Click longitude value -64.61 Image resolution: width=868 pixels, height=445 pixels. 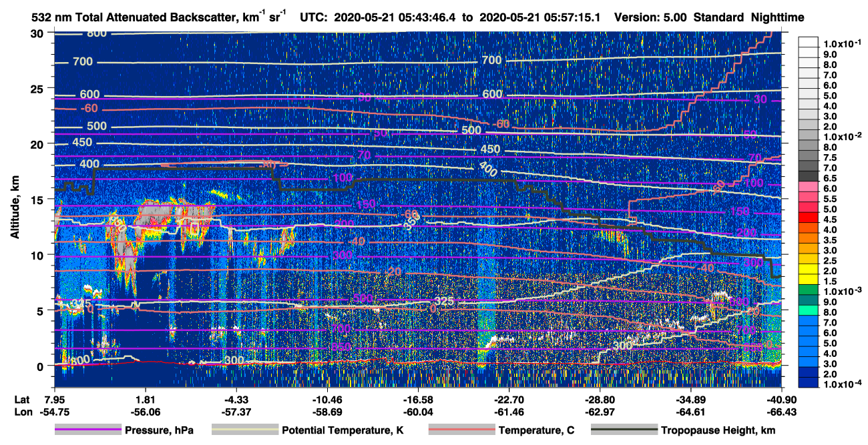point(690,412)
